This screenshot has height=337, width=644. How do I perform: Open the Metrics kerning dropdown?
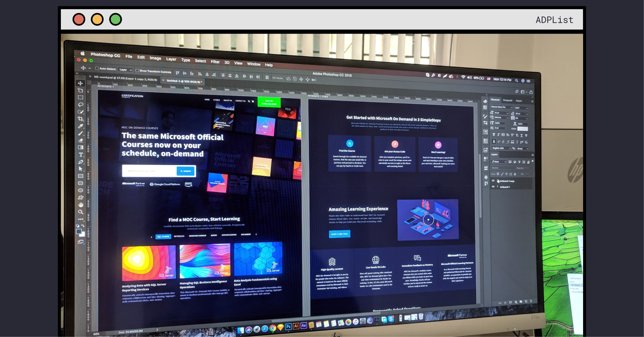501,117
